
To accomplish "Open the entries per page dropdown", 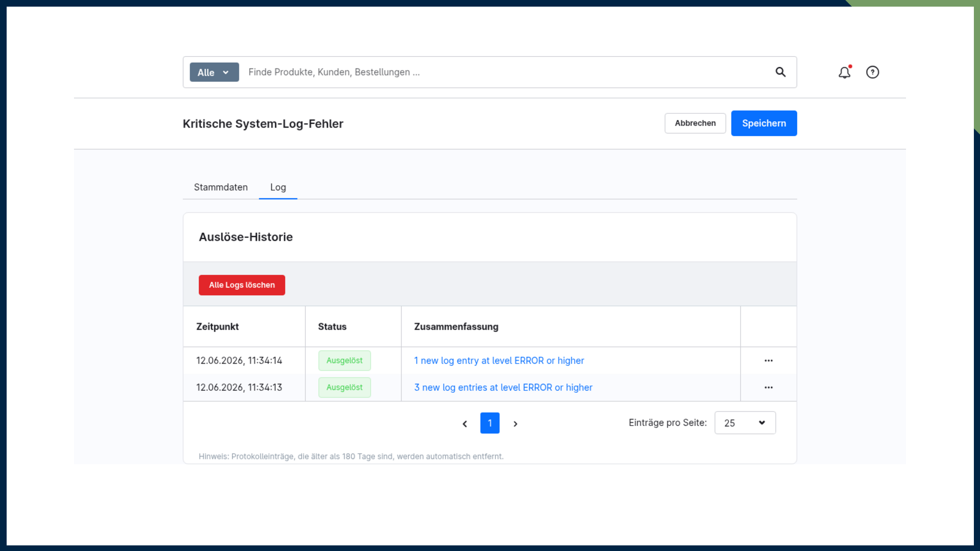I will 745,423.
